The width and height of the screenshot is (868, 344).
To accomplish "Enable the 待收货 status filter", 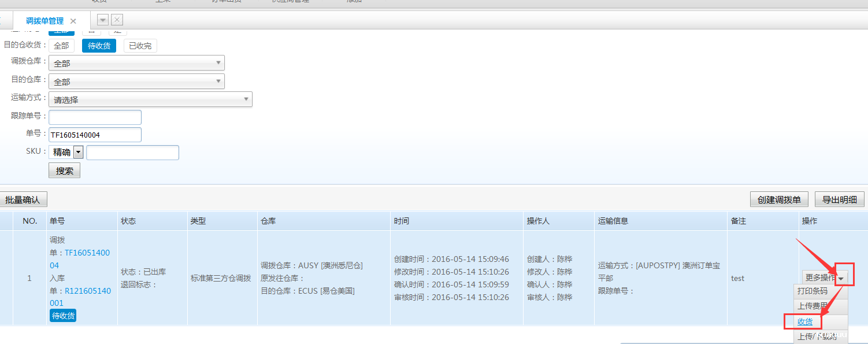I will click(98, 45).
